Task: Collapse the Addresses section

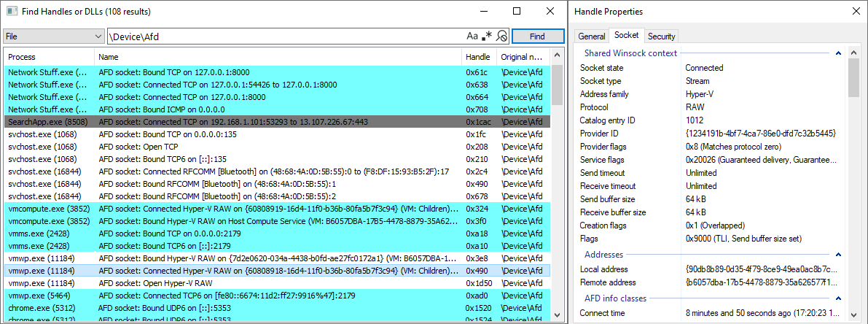Action: click(838, 255)
